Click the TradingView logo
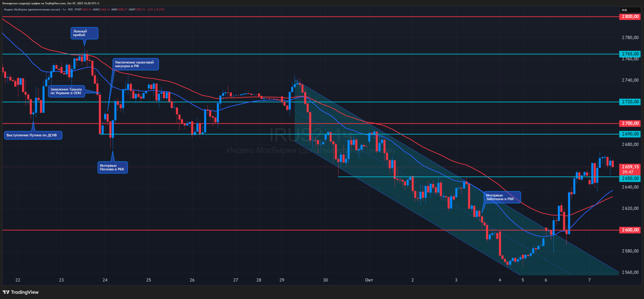The image size is (644, 299). click(21, 292)
